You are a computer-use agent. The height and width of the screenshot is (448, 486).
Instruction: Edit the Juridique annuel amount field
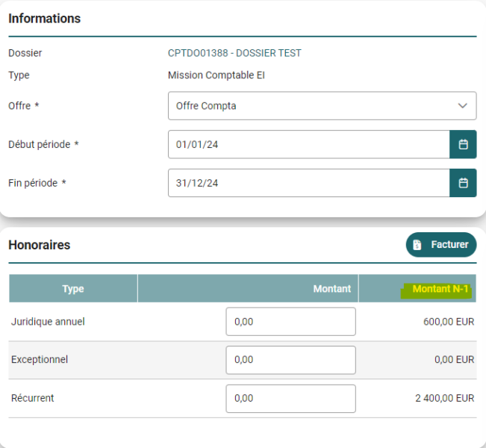pos(290,322)
